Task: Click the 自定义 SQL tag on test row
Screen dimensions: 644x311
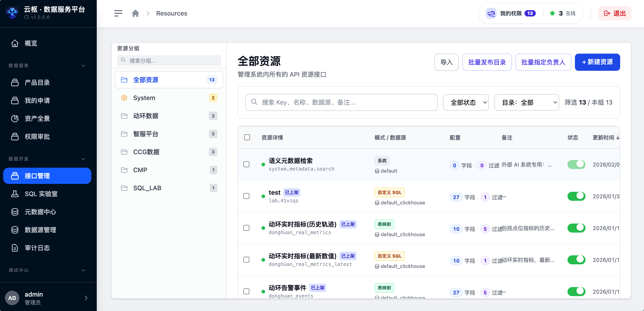Action: (390, 192)
